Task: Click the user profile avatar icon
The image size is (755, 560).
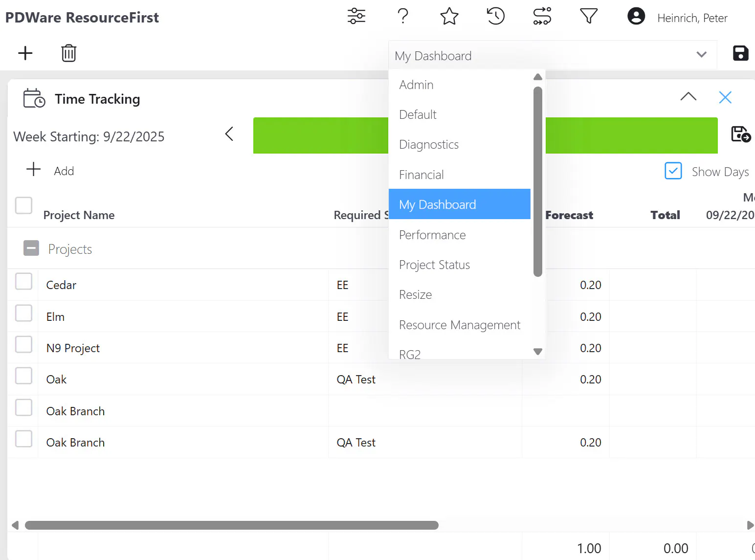Action: (636, 16)
